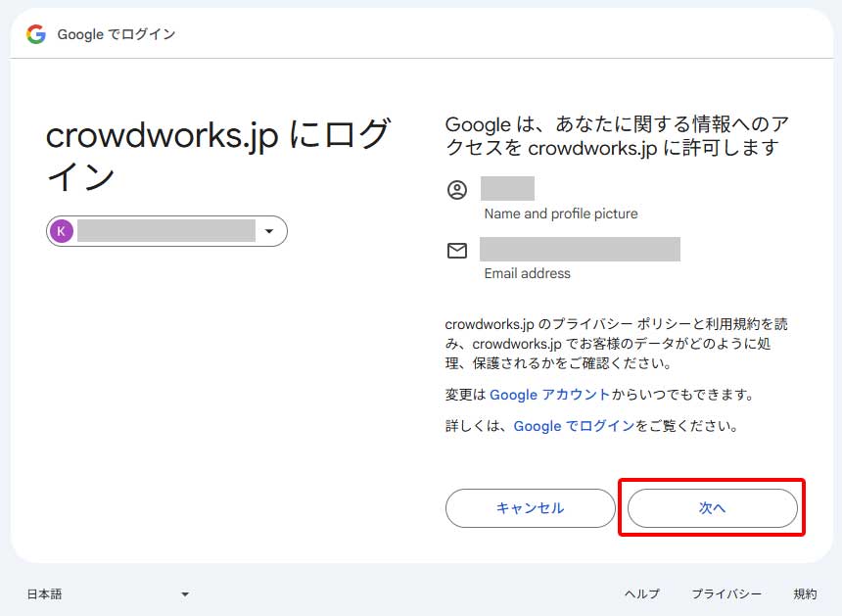Open the 規約 footer link
The height and width of the screenshot is (616, 842).
805,593
